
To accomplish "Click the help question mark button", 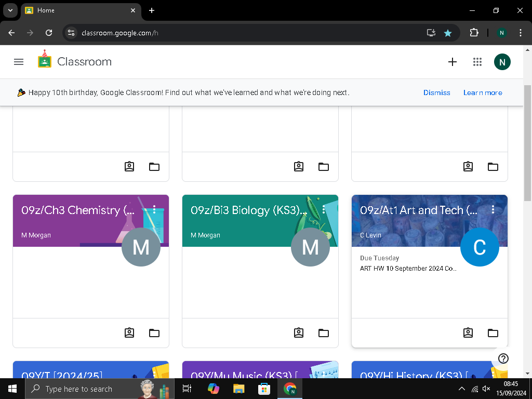I will coord(503,358).
